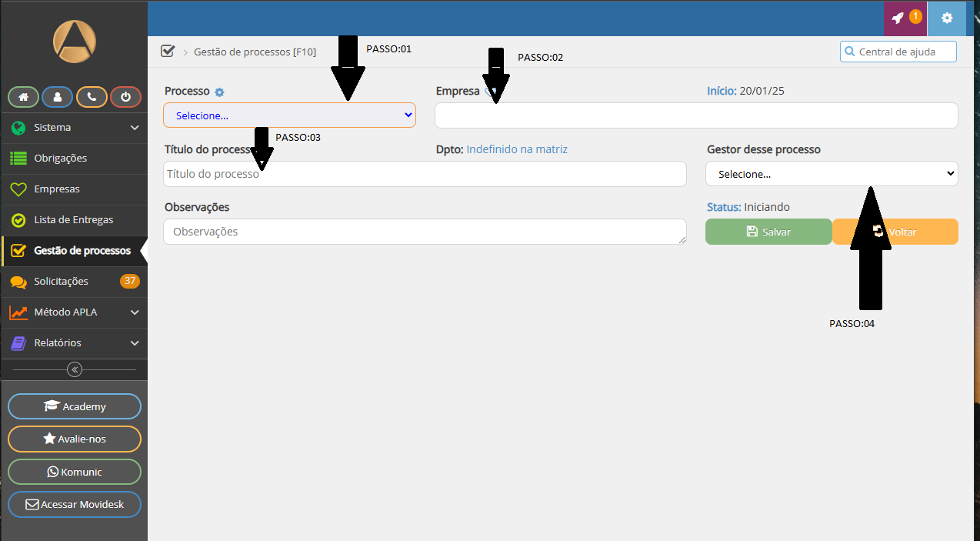Open Lista de Entregas menu item
This screenshot has height=541, width=980.
[73, 220]
